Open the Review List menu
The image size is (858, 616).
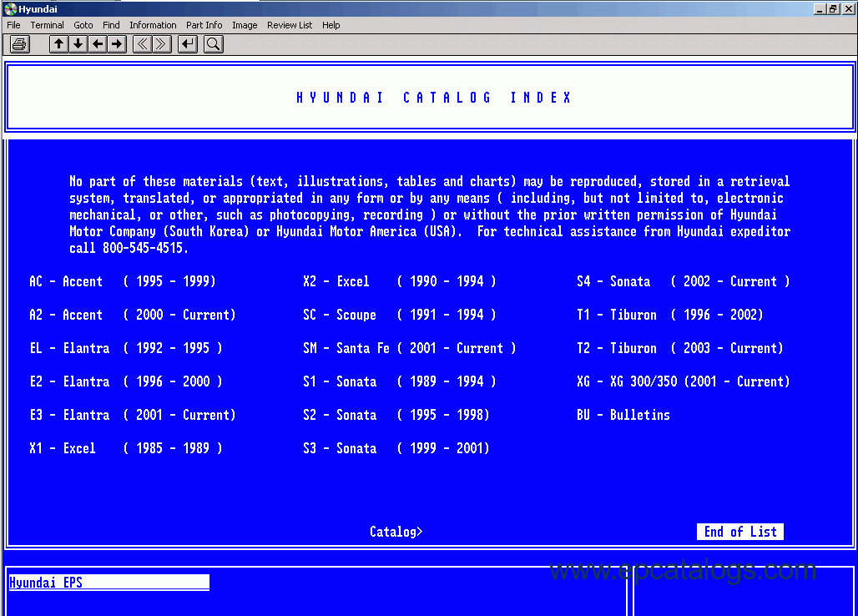pos(290,25)
